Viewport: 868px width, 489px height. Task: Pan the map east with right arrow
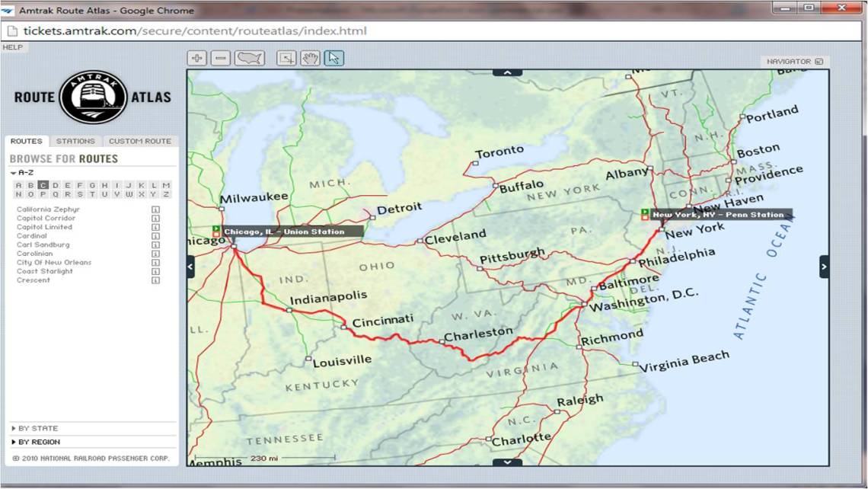coord(825,266)
